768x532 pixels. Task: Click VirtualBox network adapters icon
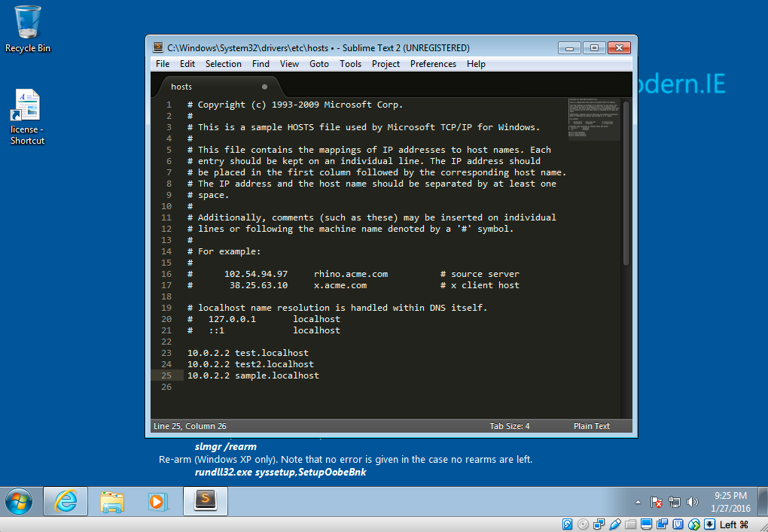pyautogui.click(x=599, y=524)
